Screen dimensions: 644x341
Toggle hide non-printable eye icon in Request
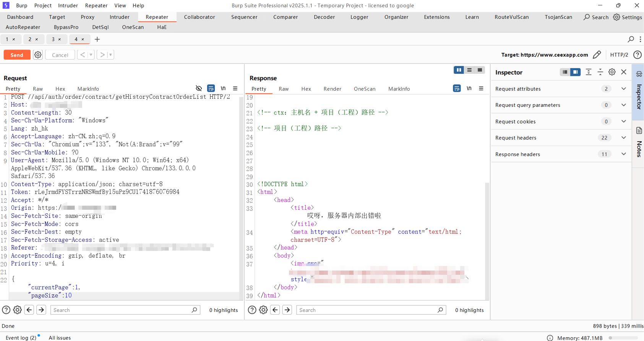pyautogui.click(x=199, y=88)
